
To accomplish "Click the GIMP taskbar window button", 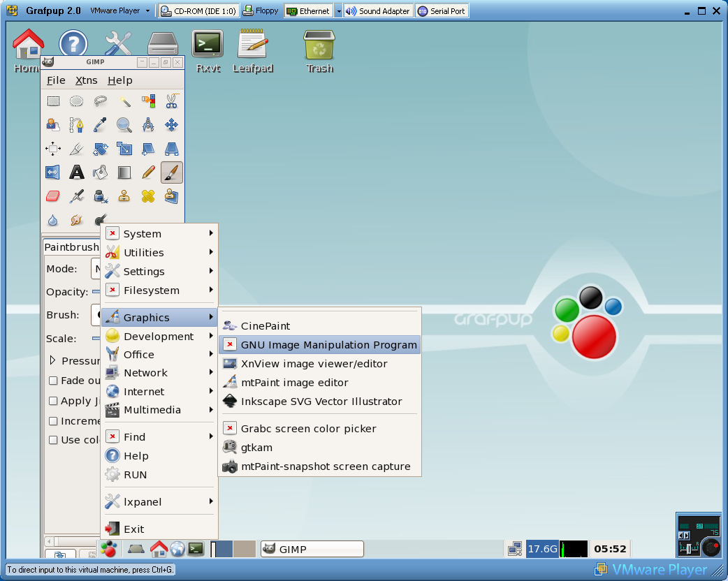I will [x=312, y=549].
